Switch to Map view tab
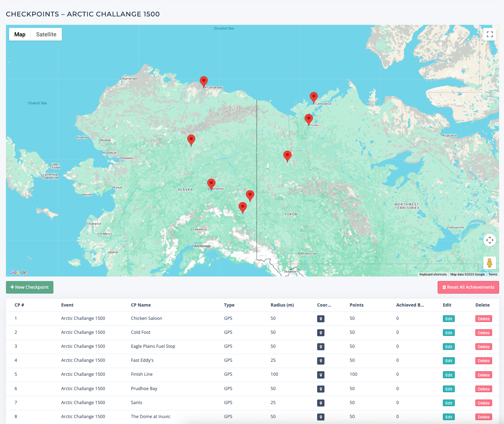 (20, 34)
